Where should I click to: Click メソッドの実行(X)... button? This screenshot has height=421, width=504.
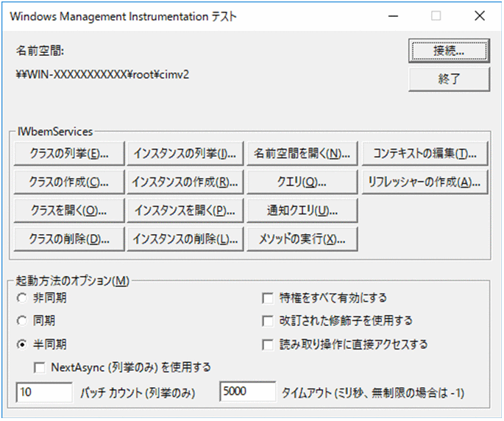point(302,239)
